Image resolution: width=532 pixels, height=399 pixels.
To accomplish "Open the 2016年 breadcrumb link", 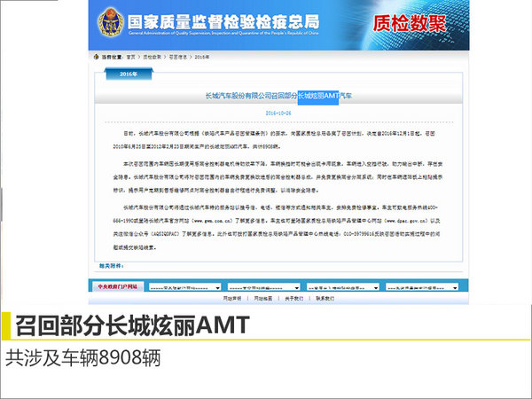I will (x=202, y=57).
